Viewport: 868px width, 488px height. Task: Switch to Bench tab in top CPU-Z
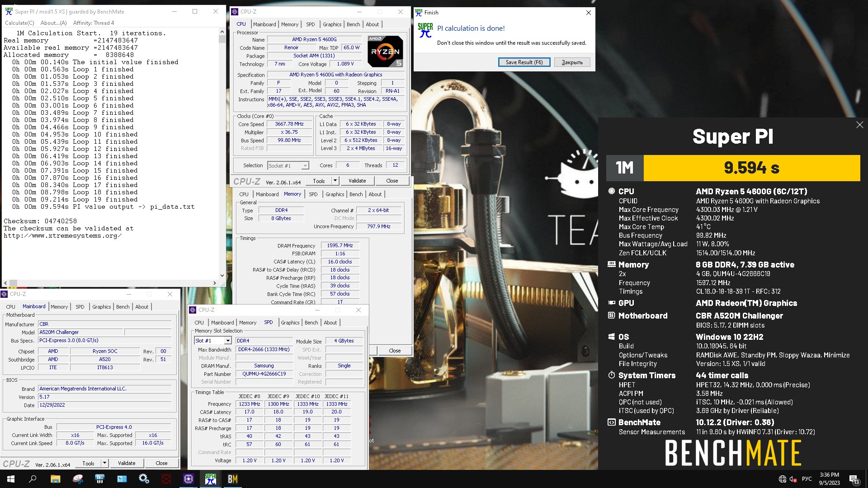pyautogui.click(x=354, y=24)
